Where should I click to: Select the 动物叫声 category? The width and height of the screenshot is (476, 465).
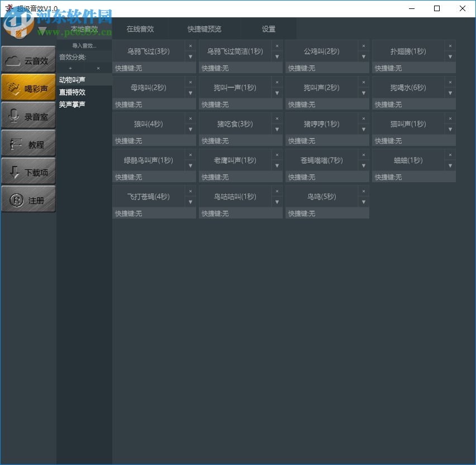point(84,79)
